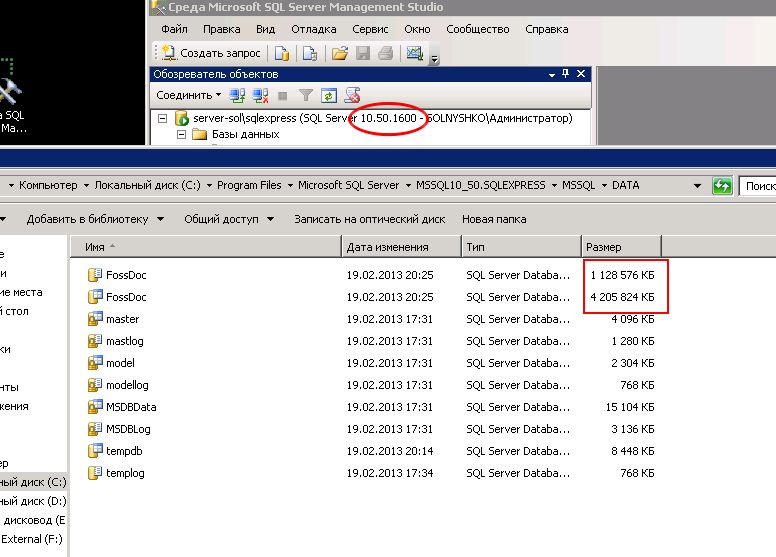The height and width of the screenshot is (557, 776).
Task: Click Записать на оптический диск
Action: coord(370,219)
